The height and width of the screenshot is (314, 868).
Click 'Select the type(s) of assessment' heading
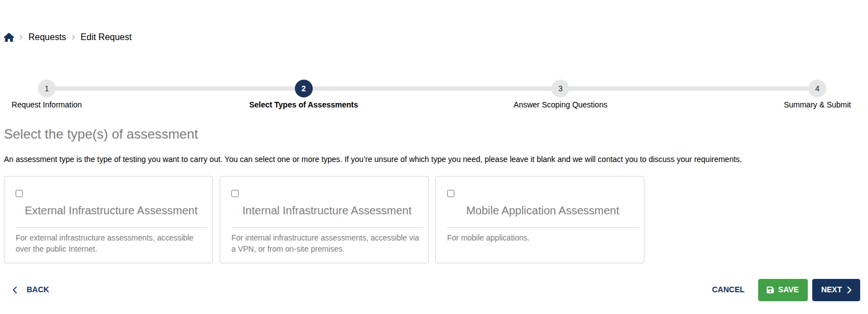[x=101, y=134]
